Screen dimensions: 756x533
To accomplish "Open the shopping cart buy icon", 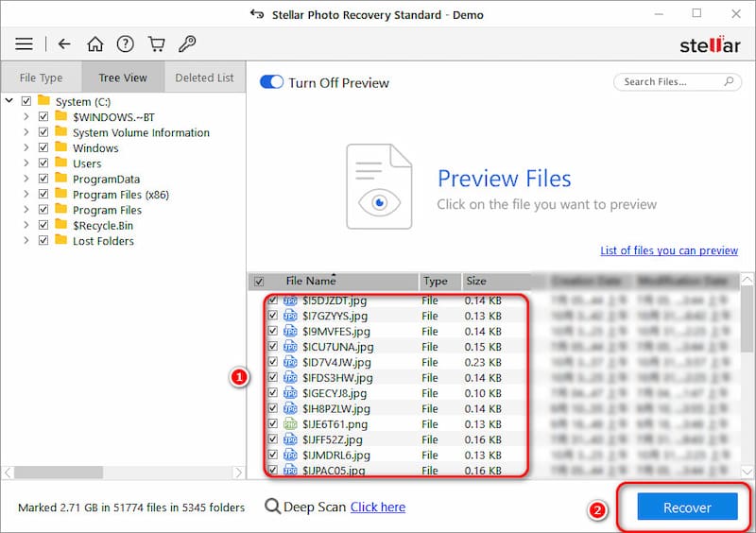I will [156, 43].
